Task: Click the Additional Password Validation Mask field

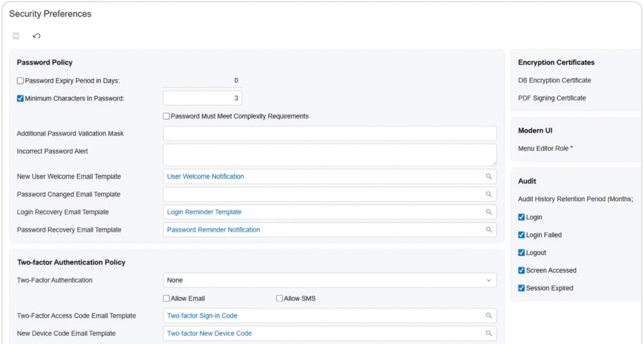Action: point(329,133)
